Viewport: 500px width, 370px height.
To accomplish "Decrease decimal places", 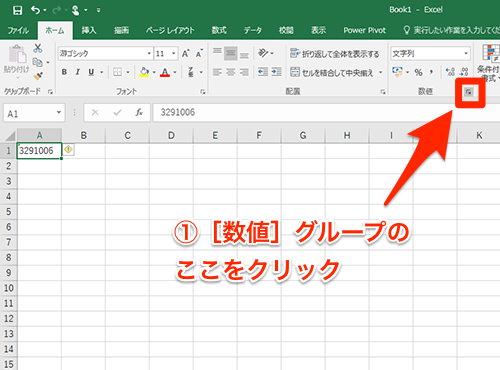I will (464, 72).
